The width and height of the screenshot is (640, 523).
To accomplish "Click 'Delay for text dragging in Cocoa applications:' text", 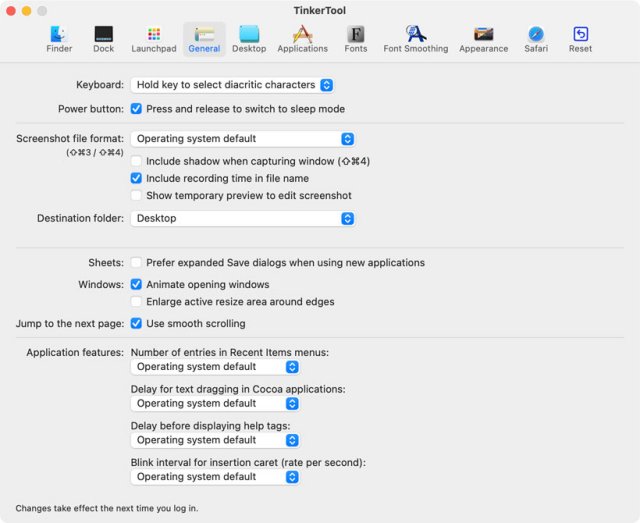I will click(238, 389).
